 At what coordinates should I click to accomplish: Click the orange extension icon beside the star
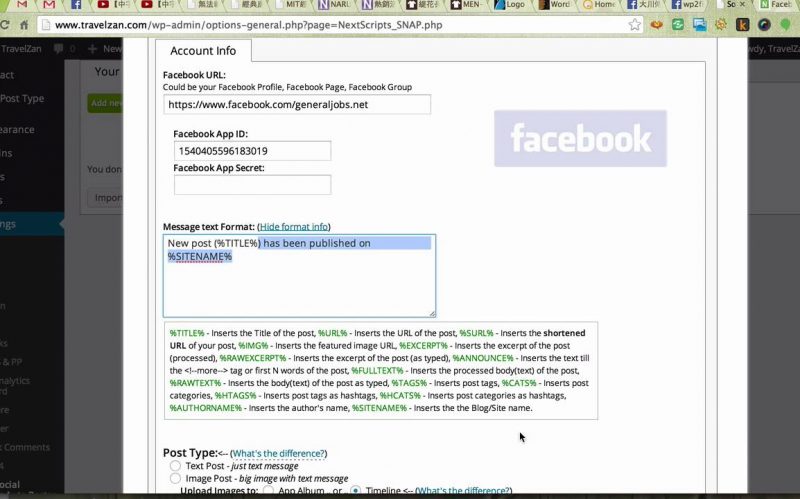coord(657,24)
